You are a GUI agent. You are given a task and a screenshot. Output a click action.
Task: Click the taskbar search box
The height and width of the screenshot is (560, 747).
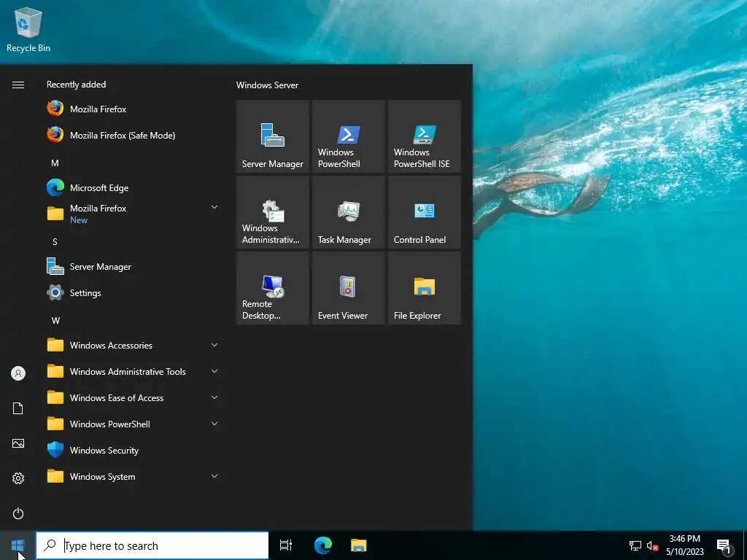click(152, 545)
